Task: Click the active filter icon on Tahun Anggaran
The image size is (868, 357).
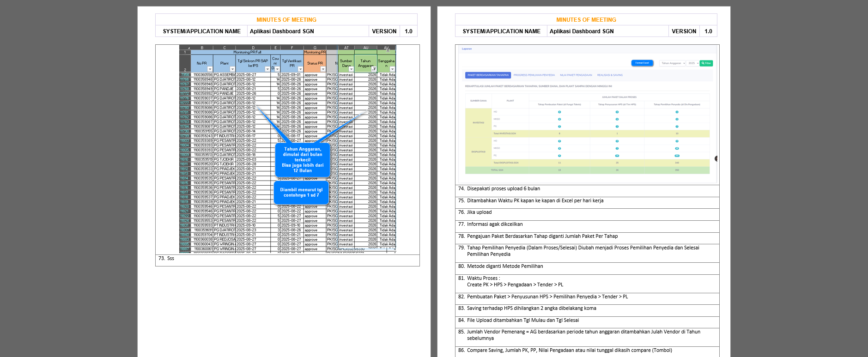Action: [x=374, y=69]
